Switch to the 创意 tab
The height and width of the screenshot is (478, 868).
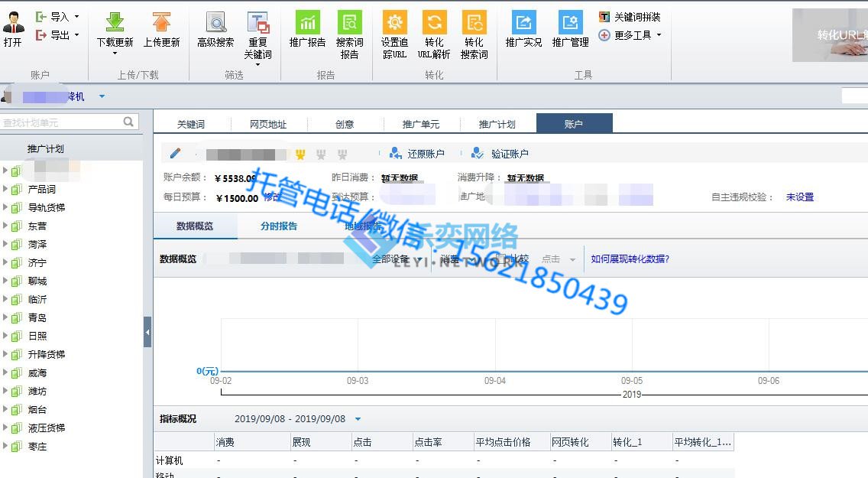(345, 124)
